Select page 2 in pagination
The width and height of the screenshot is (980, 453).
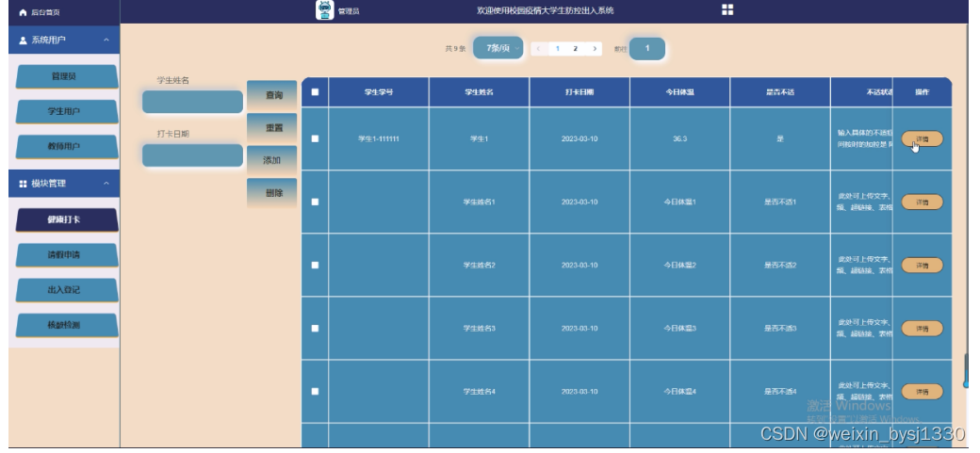pos(576,49)
